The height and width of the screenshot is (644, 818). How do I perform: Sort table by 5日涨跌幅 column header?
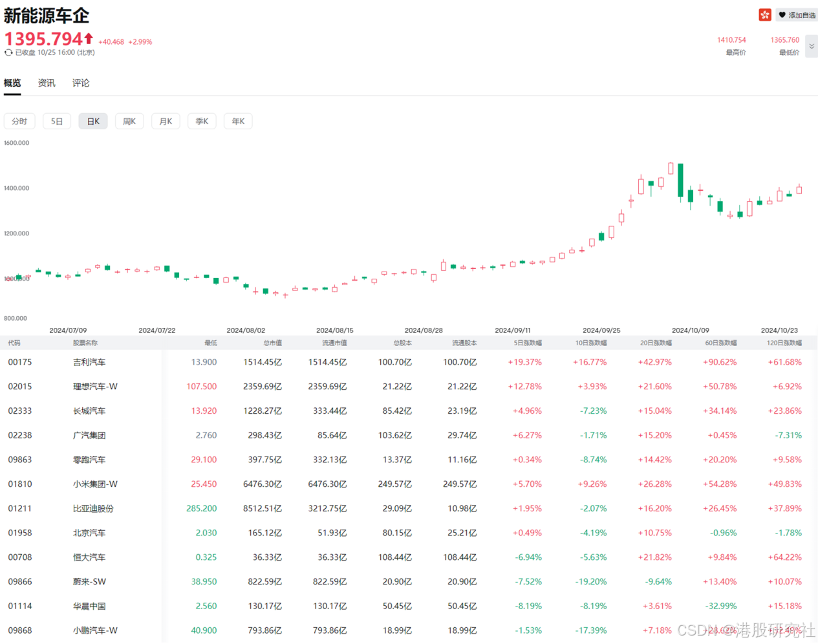(x=528, y=343)
